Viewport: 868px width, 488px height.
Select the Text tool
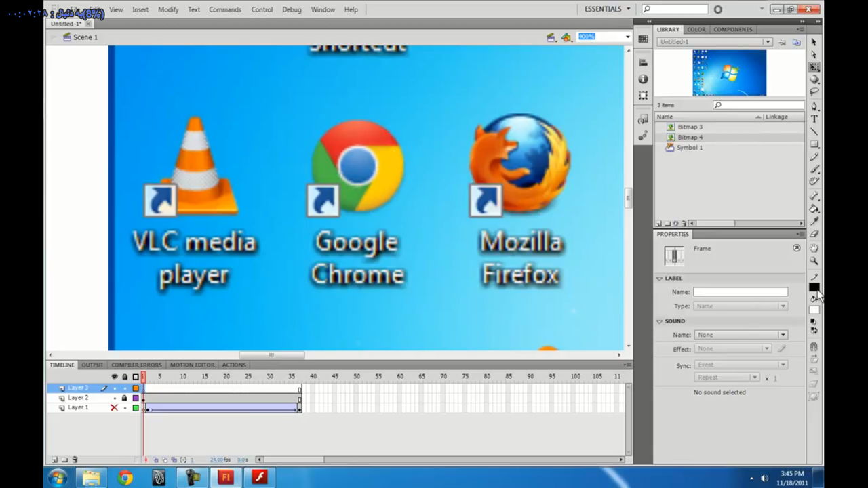tap(814, 119)
